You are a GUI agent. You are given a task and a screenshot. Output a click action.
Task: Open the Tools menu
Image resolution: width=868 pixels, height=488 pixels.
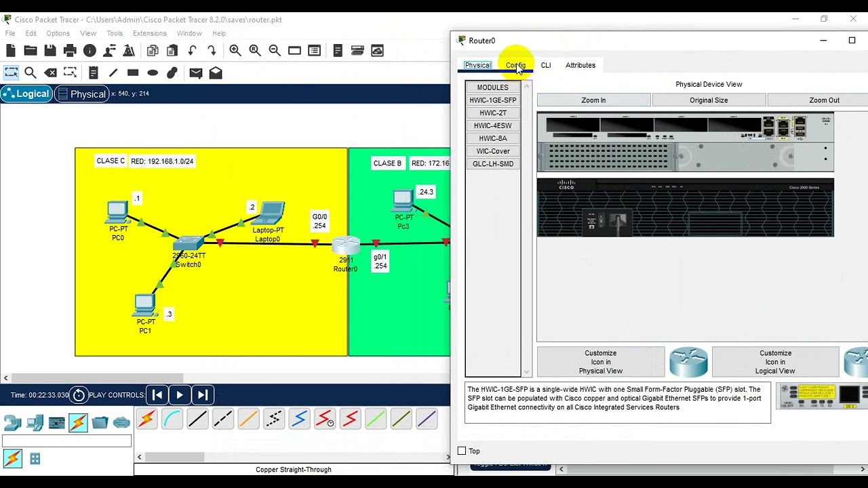tap(115, 33)
